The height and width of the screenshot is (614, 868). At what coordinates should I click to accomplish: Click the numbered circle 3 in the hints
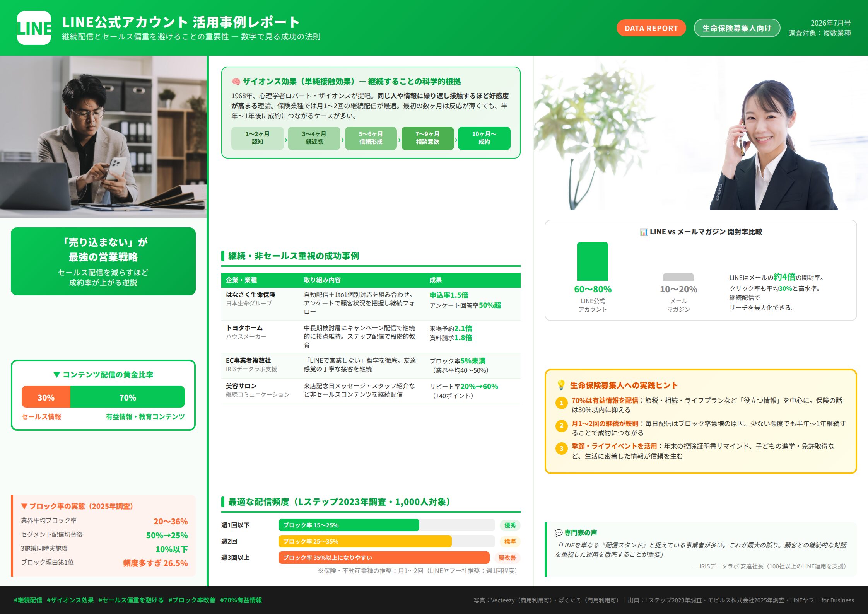pos(561,449)
